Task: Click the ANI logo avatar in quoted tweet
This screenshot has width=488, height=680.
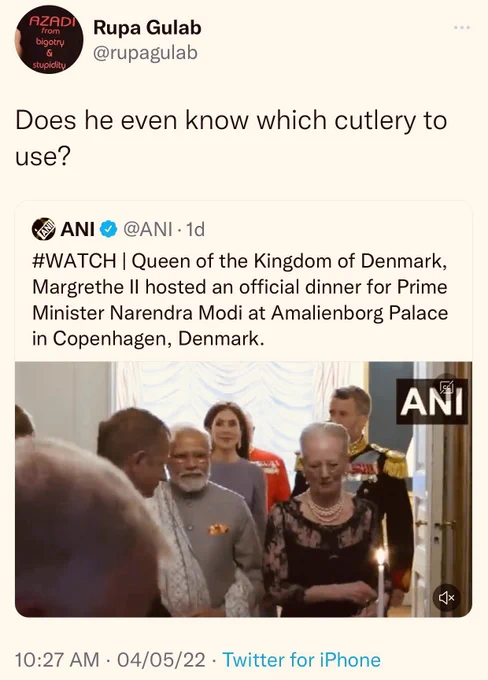Action: 43,229
